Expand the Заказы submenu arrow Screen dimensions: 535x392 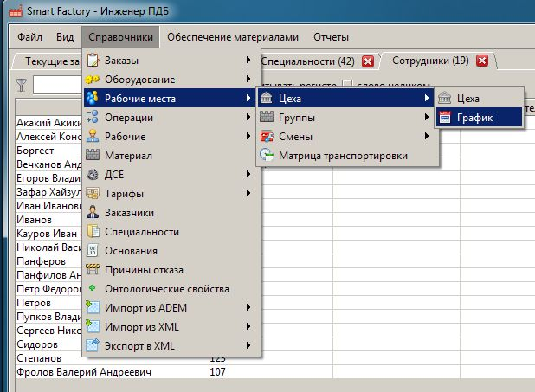click(248, 60)
